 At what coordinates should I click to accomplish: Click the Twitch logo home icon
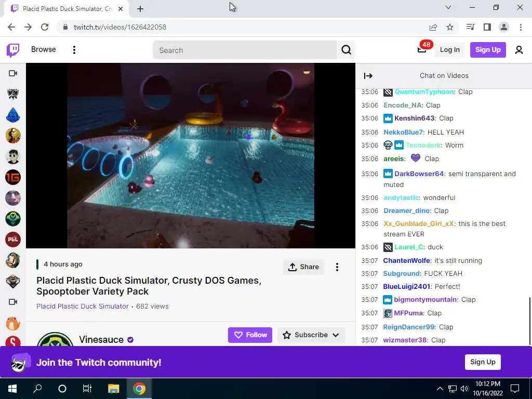13,50
